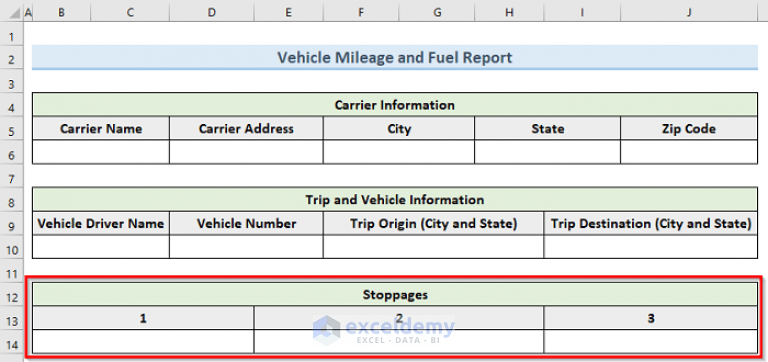Select the Carrier Name header cell
768x362 pixels.
101,128
